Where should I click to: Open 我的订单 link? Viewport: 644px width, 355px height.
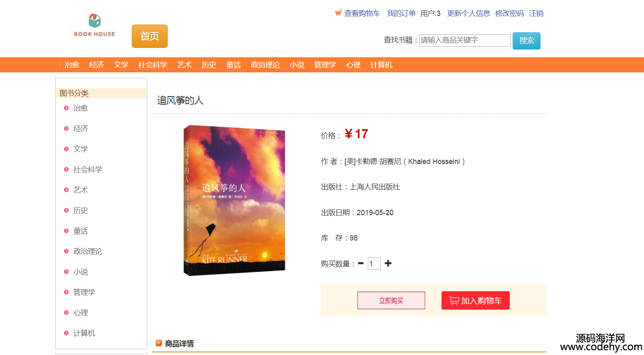click(x=401, y=13)
